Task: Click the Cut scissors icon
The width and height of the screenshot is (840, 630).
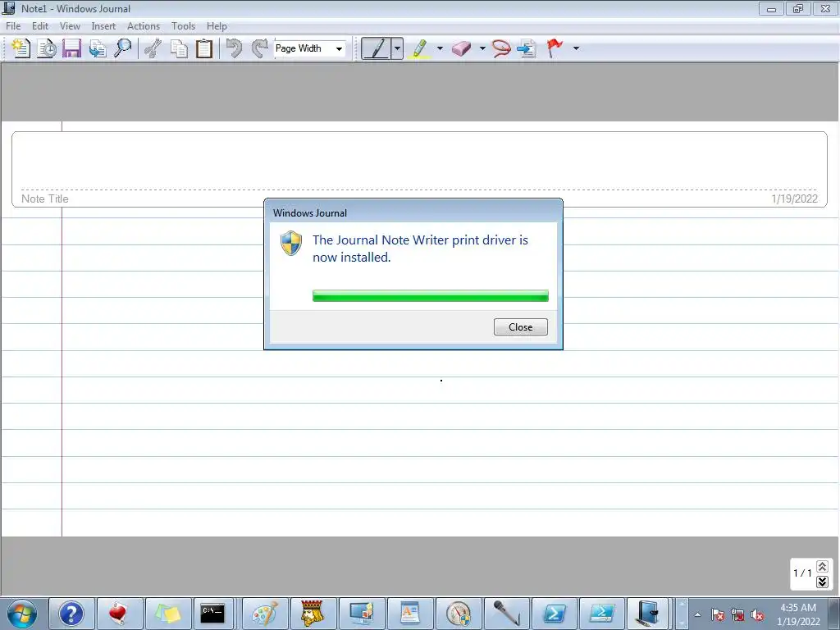Action: coord(153,48)
